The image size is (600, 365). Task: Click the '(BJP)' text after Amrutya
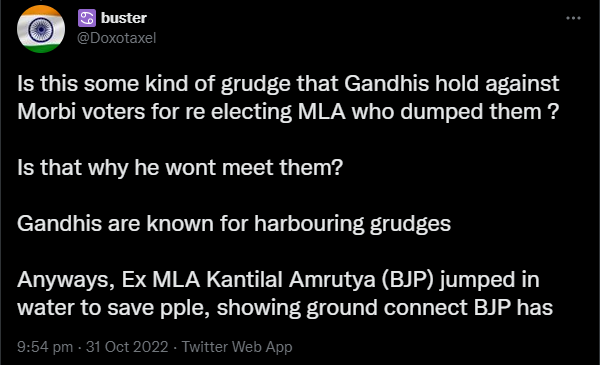click(408, 280)
